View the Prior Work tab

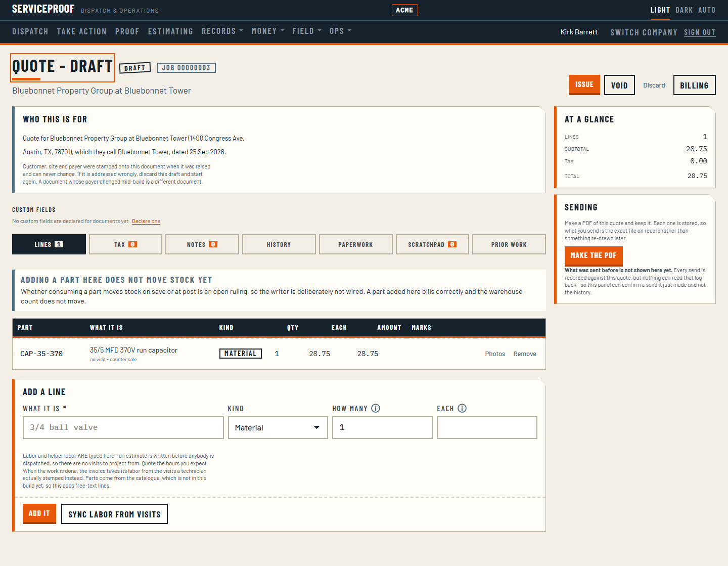pos(509,244)
